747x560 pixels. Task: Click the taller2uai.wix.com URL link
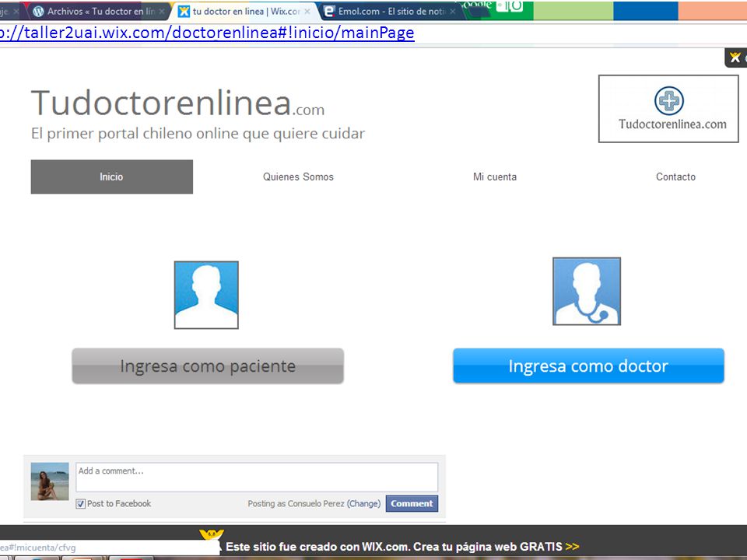pyautogui.click(x=207, y=33)
